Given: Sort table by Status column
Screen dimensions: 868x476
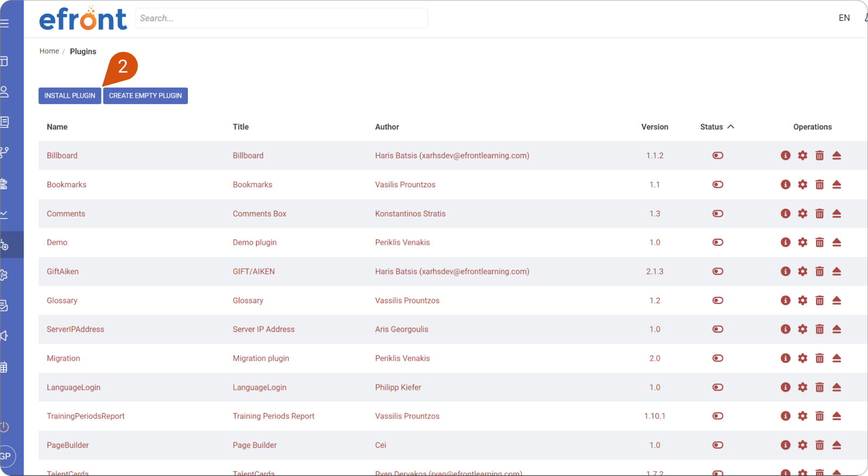Looking at the screenshot, I should point(717,127).
